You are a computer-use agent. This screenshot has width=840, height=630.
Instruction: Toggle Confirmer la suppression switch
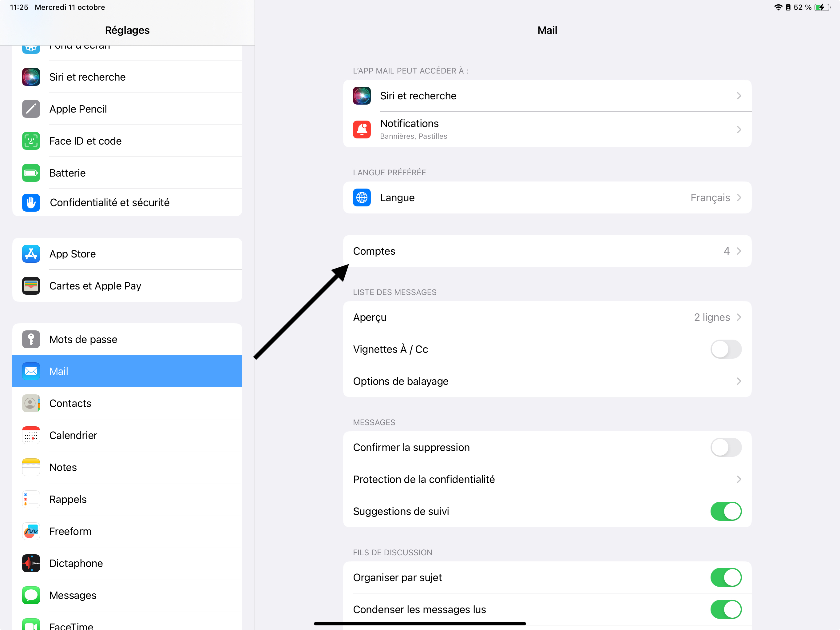click(x=726, y=447)
